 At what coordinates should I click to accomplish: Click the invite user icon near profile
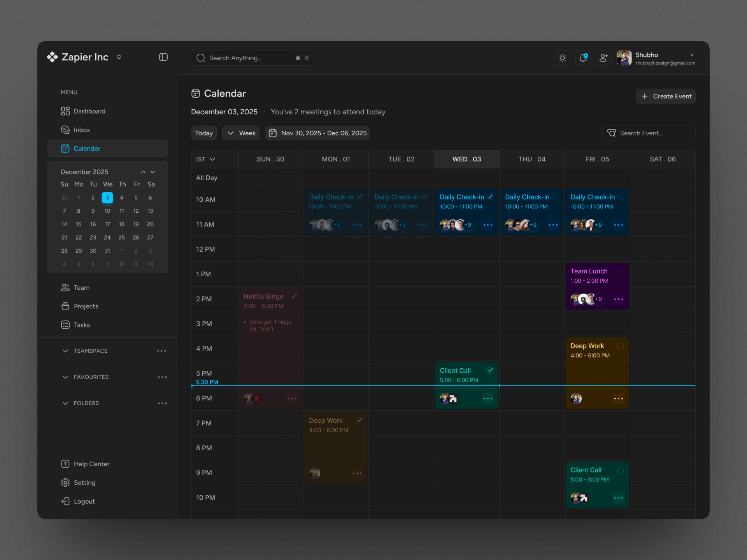603,58
